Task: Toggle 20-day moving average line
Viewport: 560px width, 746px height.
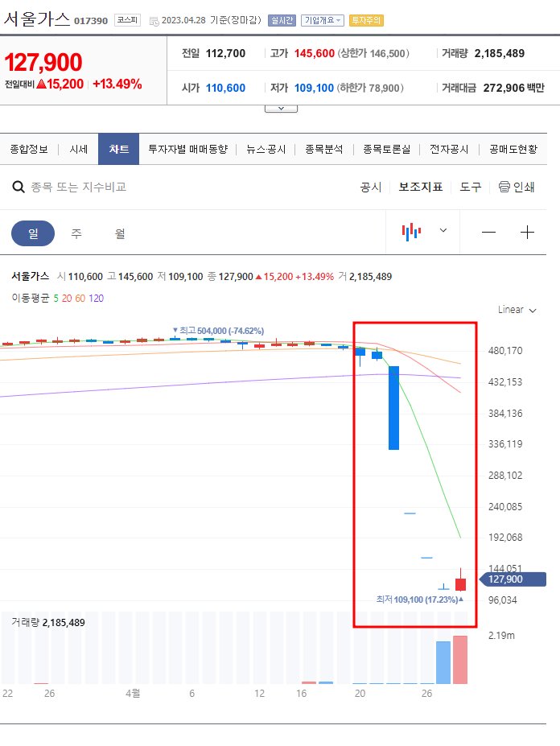Action: [67, 299]
